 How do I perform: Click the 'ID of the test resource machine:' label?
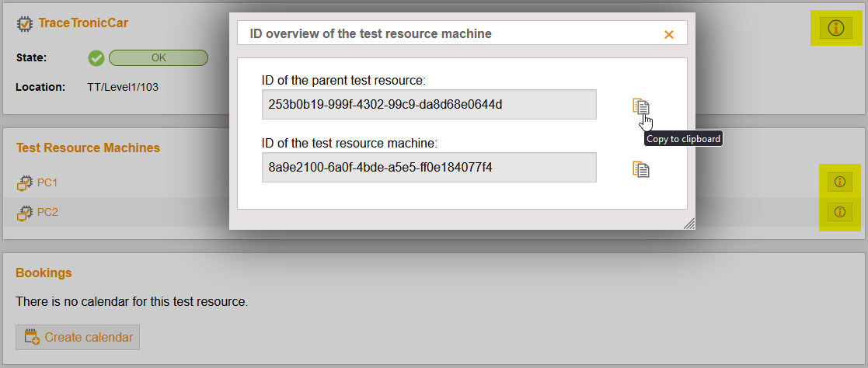pyautogui.click(x=350, y=144)
